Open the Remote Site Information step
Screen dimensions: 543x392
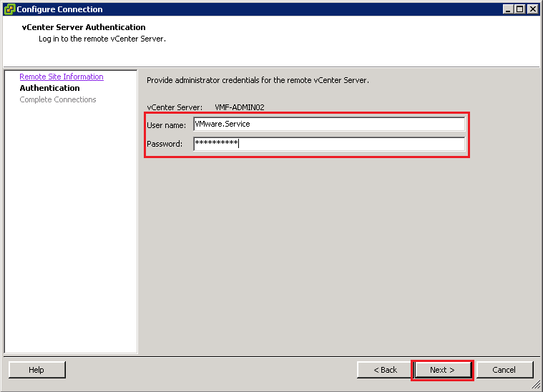[62, 77]
